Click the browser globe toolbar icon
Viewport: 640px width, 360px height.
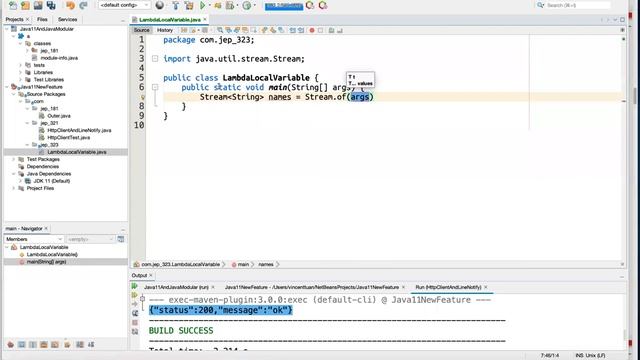(x=160, y=5)
